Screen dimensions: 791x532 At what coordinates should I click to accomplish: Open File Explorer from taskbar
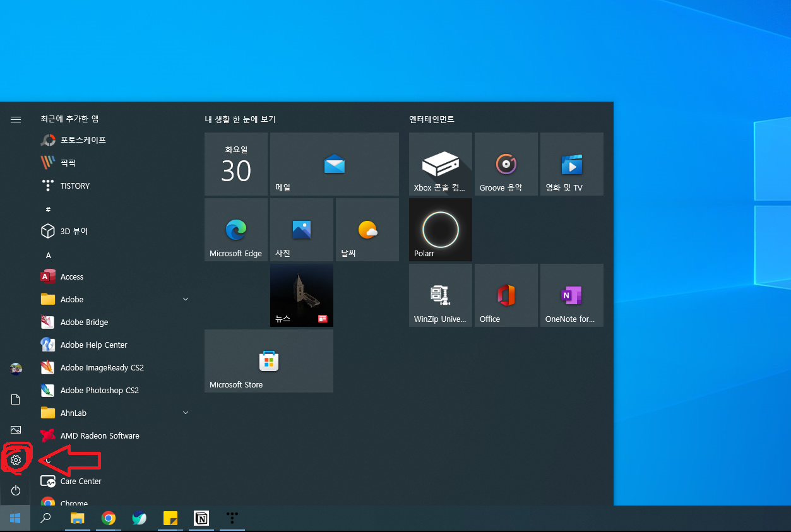click(77, 518)
